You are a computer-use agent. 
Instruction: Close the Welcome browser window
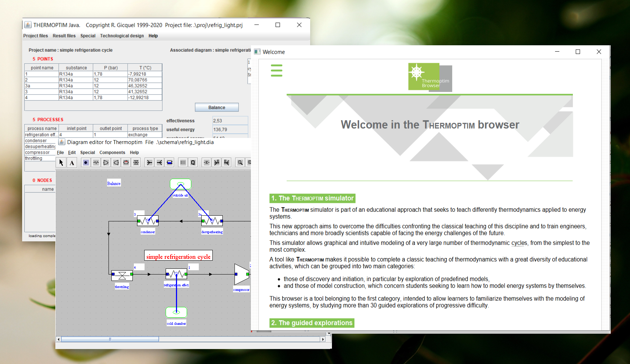click(x=599, y=52)
